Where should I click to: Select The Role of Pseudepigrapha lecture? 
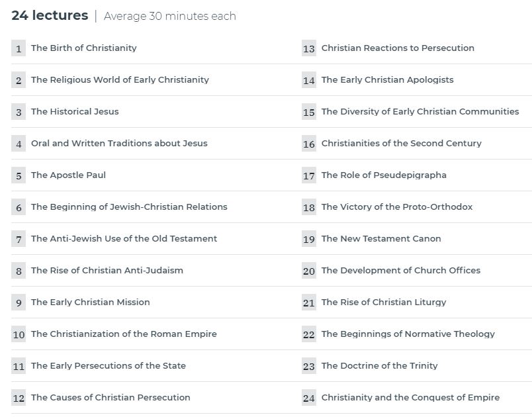(x=384, y=175)
